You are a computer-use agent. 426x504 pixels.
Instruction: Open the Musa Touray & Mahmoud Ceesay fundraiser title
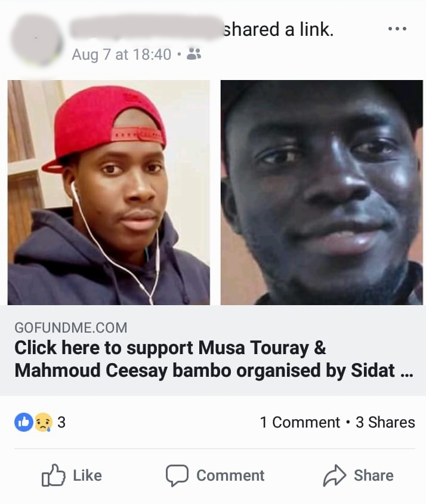pyautogui.click(x=214, y=359)
